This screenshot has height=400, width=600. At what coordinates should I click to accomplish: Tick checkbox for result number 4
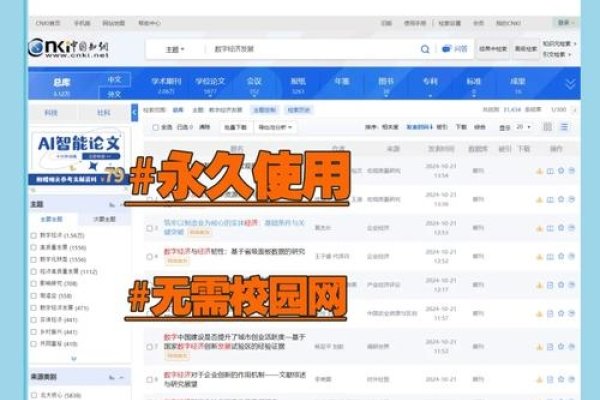tap(149, 256)
